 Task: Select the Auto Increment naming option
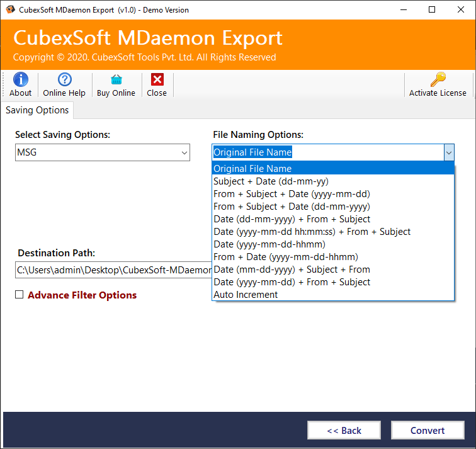(x=246, y=295)
